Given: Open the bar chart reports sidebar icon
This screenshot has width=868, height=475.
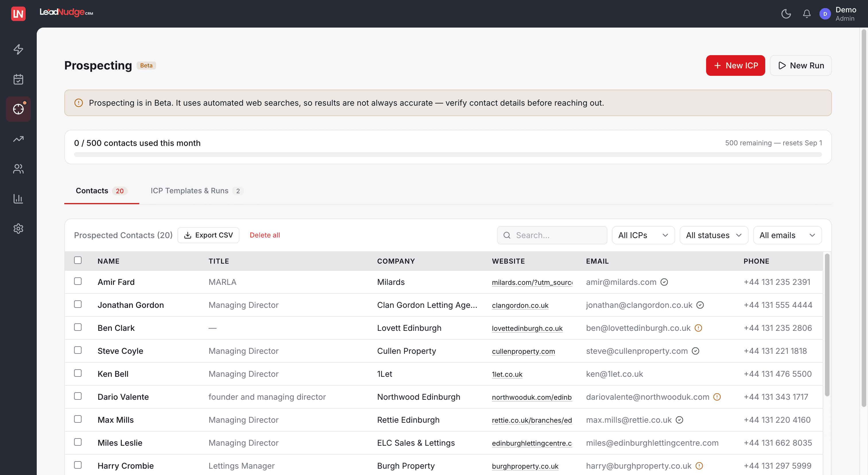Looking at the screenshot, I should tap(18, 198).
